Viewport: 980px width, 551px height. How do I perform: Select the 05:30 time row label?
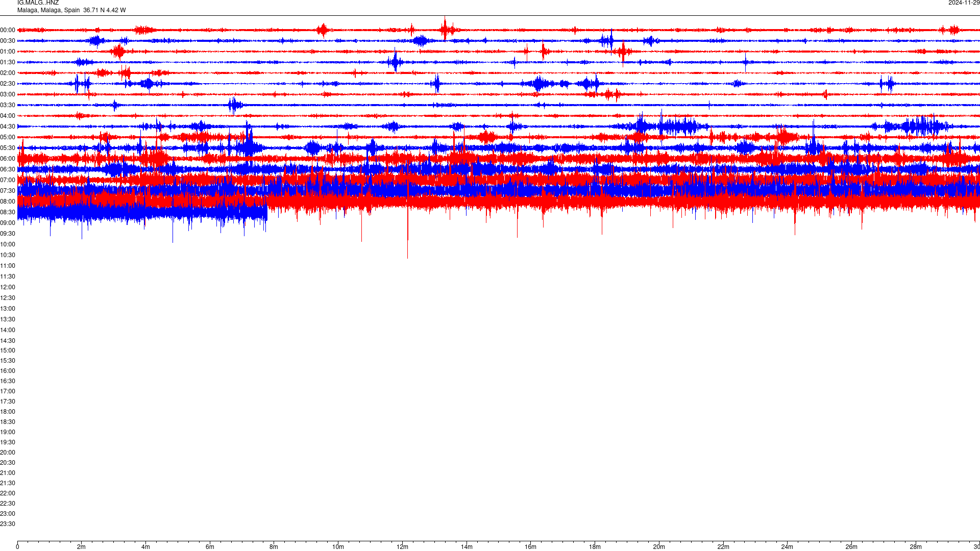coord(8,148)
